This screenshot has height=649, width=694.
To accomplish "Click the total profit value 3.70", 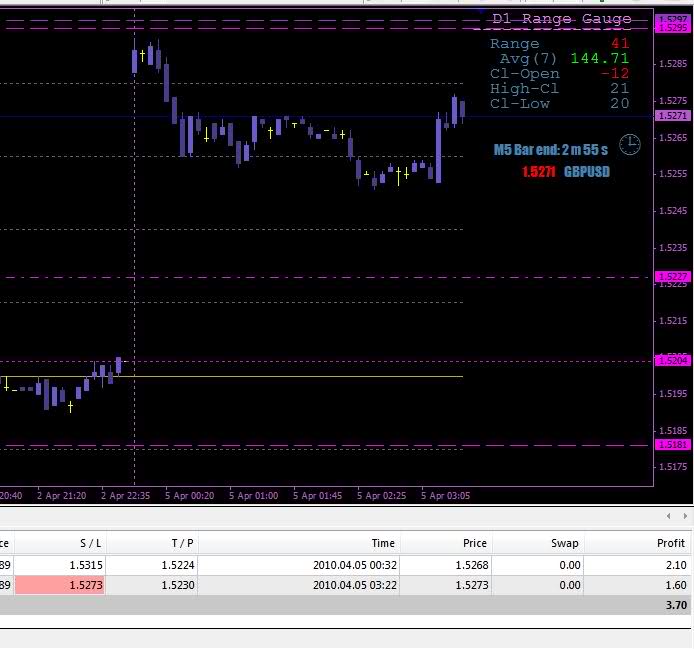I will [676, 605].
